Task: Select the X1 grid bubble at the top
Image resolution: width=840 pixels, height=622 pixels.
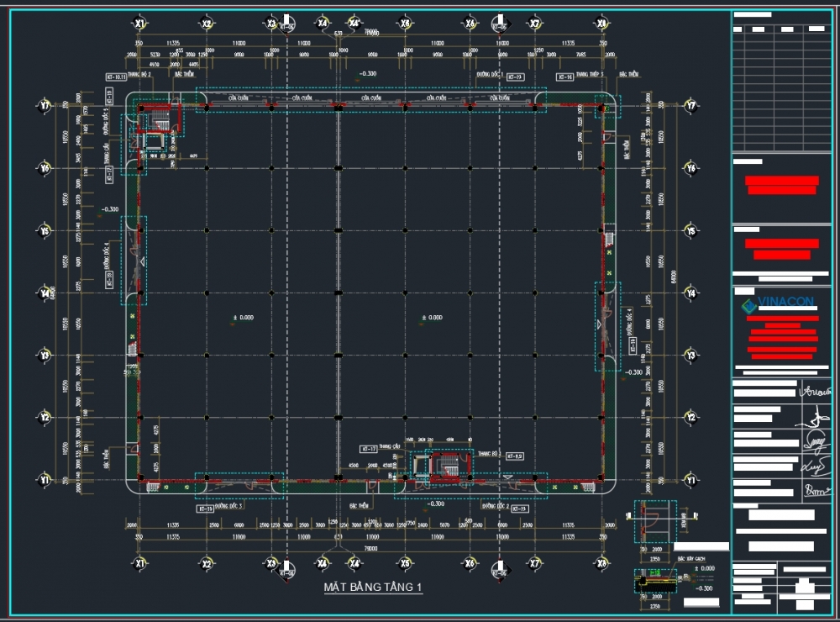Action: (140, 24)
